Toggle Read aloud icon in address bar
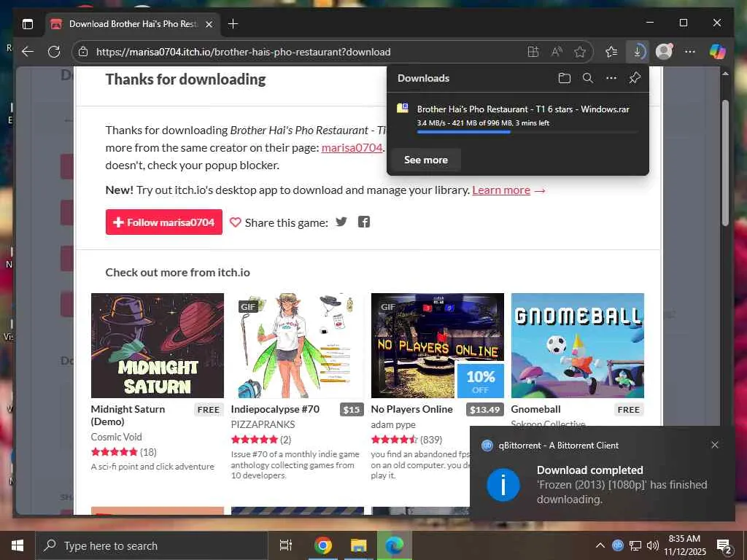747x560 pixels. click(x=556, y=52)
